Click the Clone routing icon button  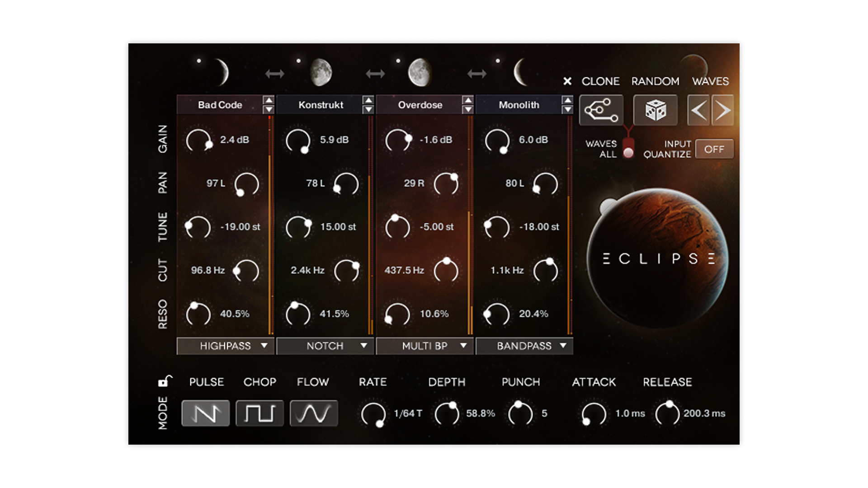[601, 110]
